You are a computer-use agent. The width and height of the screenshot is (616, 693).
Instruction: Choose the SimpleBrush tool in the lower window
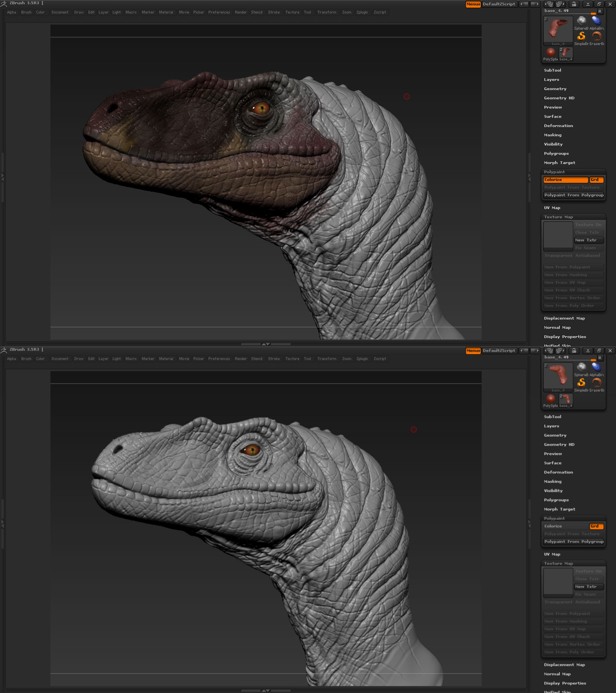pyautogui.click(x=581, y=383)
